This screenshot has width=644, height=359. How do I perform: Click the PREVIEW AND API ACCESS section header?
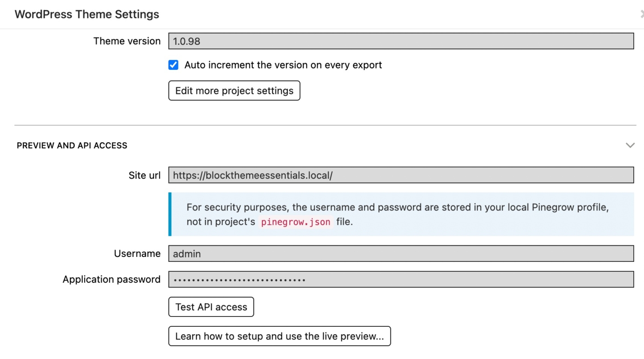72,145
